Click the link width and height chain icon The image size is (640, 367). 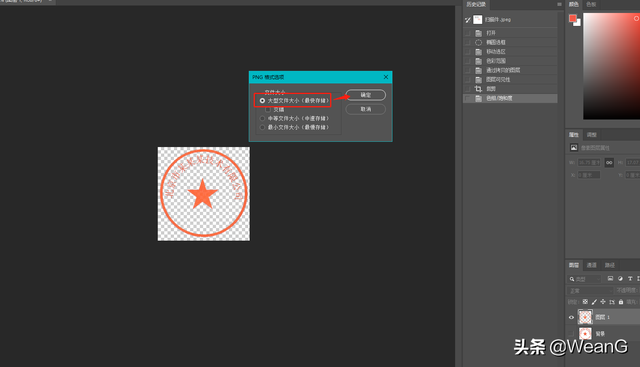pos(609,162)
